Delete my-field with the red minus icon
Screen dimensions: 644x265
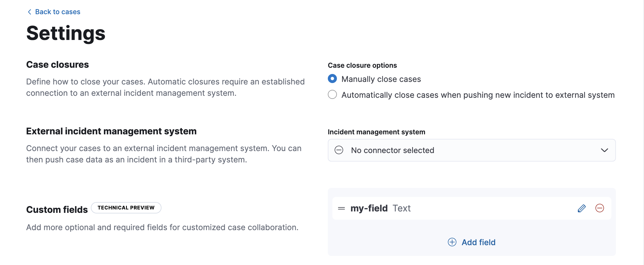click(x=600, y=208)
